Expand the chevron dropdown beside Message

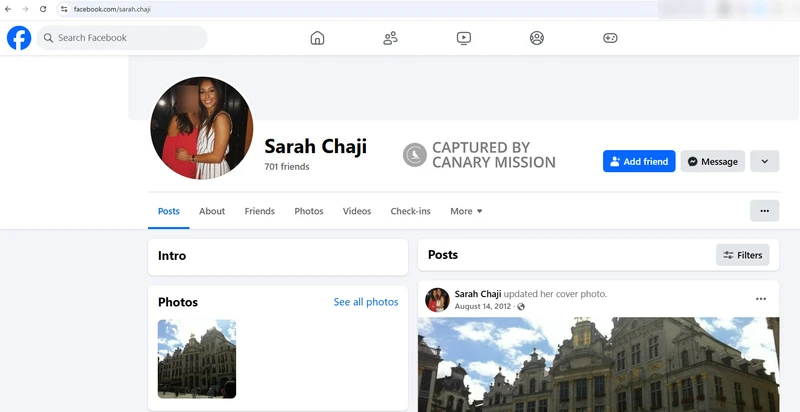764,161
